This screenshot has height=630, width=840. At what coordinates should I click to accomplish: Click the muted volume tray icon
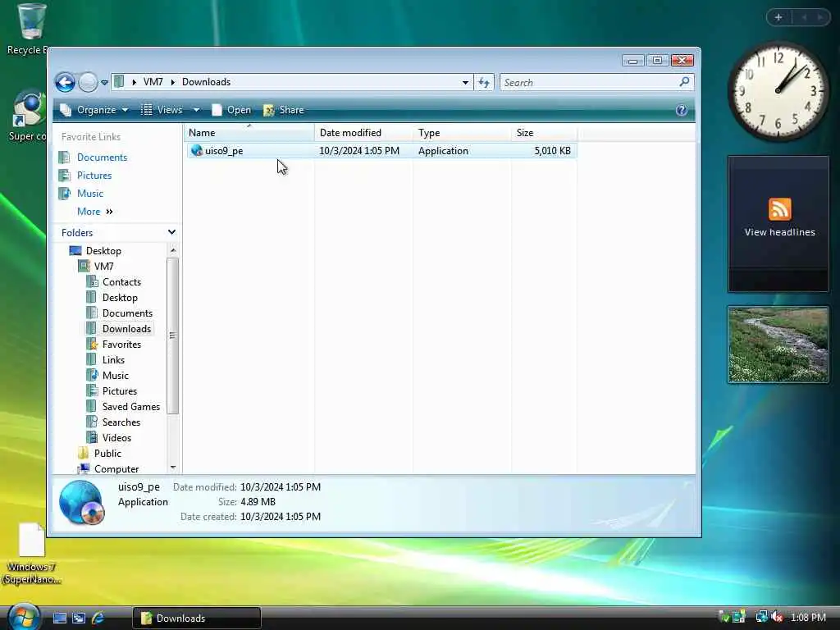(778, 617)
